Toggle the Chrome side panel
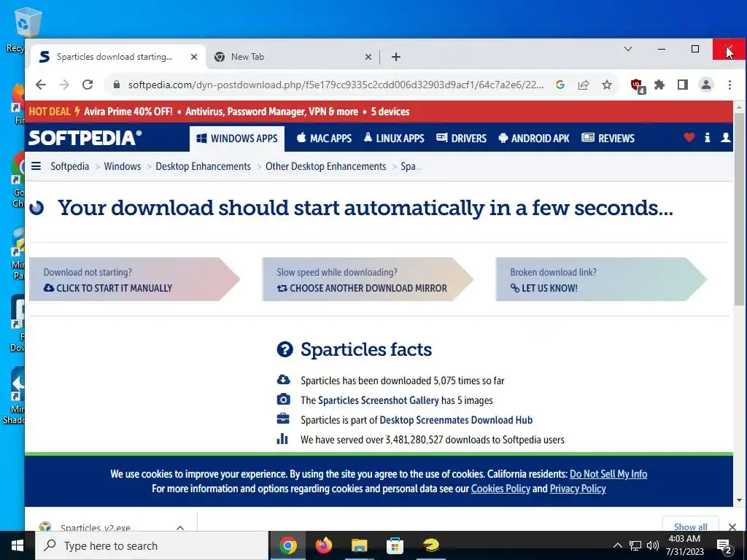Viewport: 747px width, 560px height. (x=683, y=85)
